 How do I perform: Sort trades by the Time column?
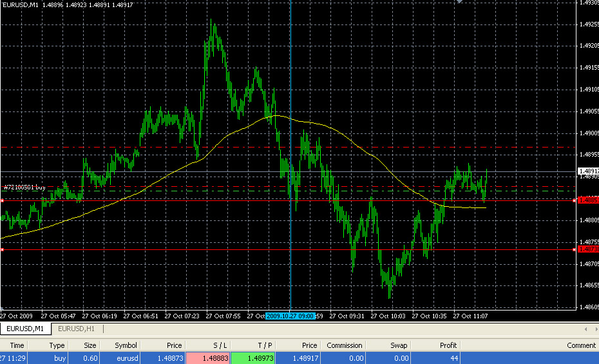(17, 345)
